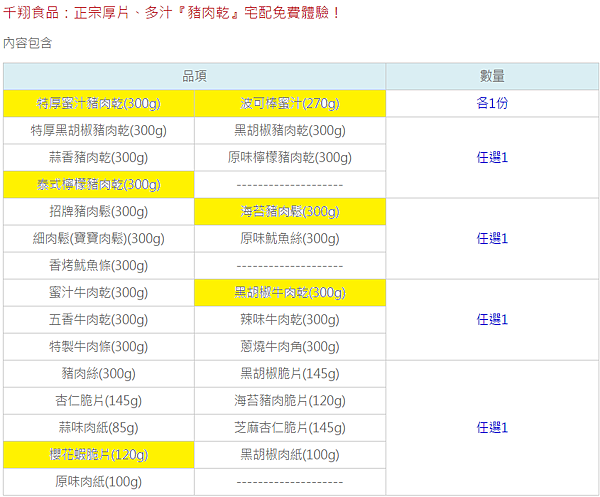Select highlighted 特厚蜜汁豬肉乾(300g) cell
This screenshot has width=600, height=497.
tap(99, 103)
